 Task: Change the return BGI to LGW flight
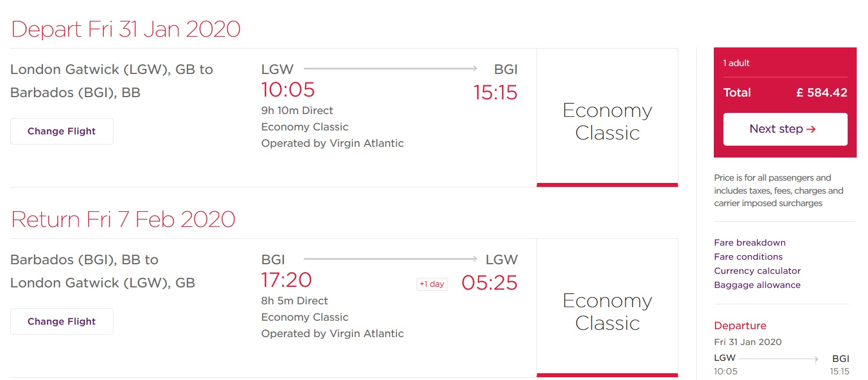(x=62, y=321)
